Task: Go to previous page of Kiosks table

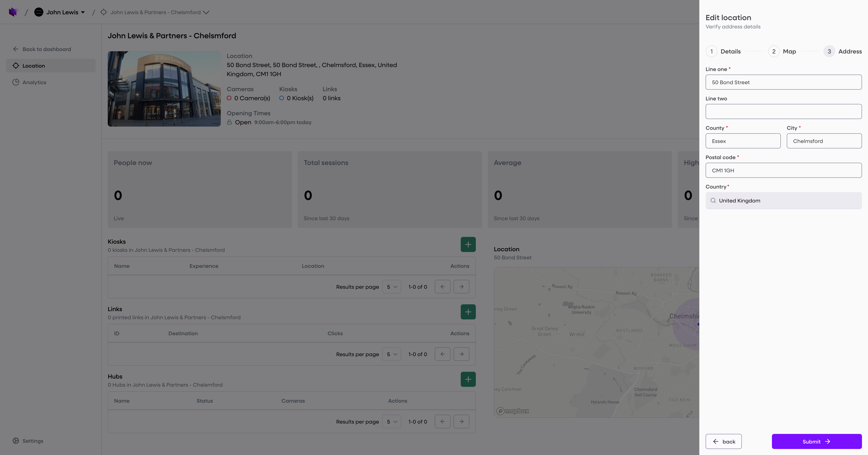Action: [x=442, y=287]
